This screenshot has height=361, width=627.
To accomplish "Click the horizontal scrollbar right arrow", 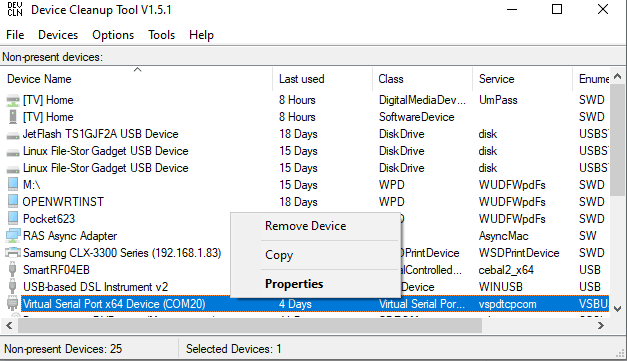I will pyautogui.click(x=601, y=326).
